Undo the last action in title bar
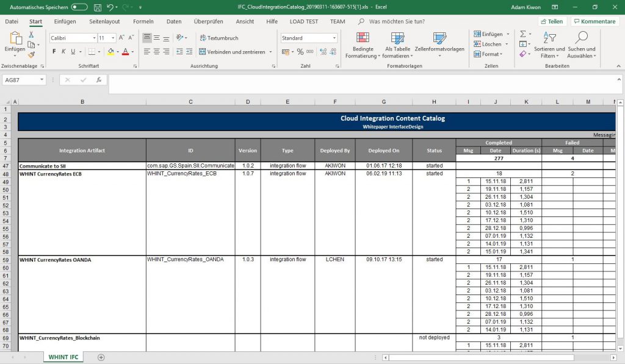 tap(110, 7)
